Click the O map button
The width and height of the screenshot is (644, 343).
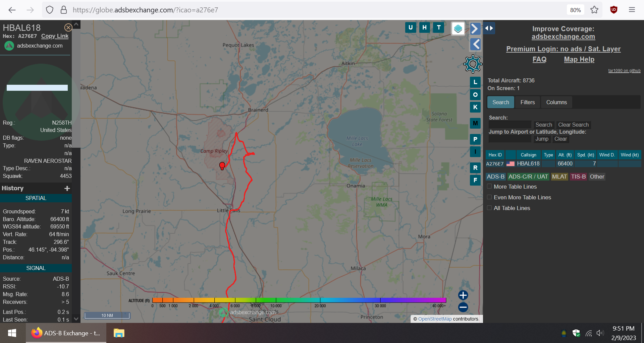click(x=475, y=95)
